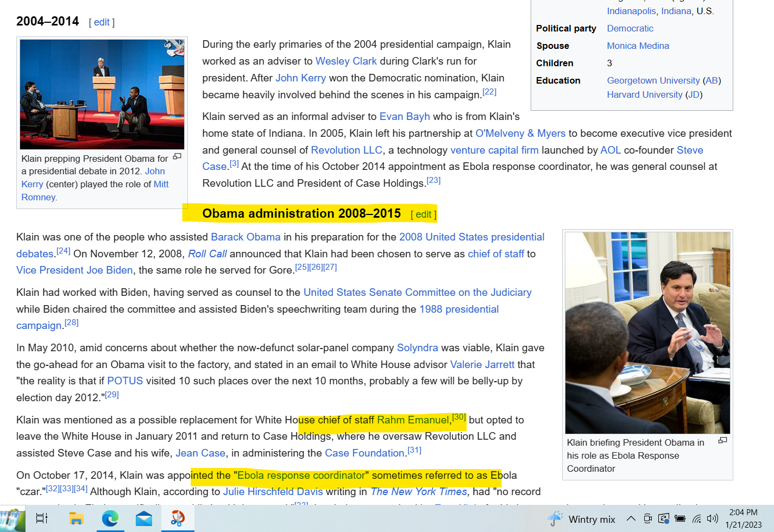This screenshot has height=532, width=774.
Task: Open the Mail app from the taskbar
Action: [x=144, y=519]
